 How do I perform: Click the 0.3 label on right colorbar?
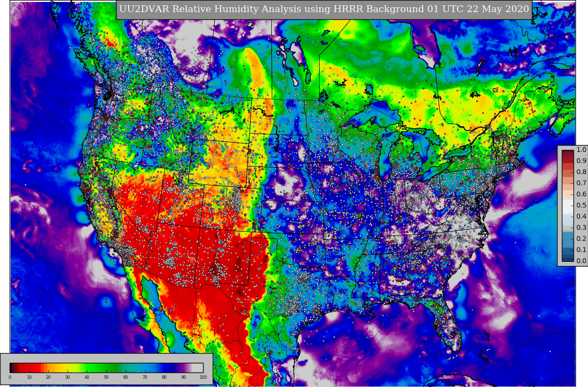[581, 227]
